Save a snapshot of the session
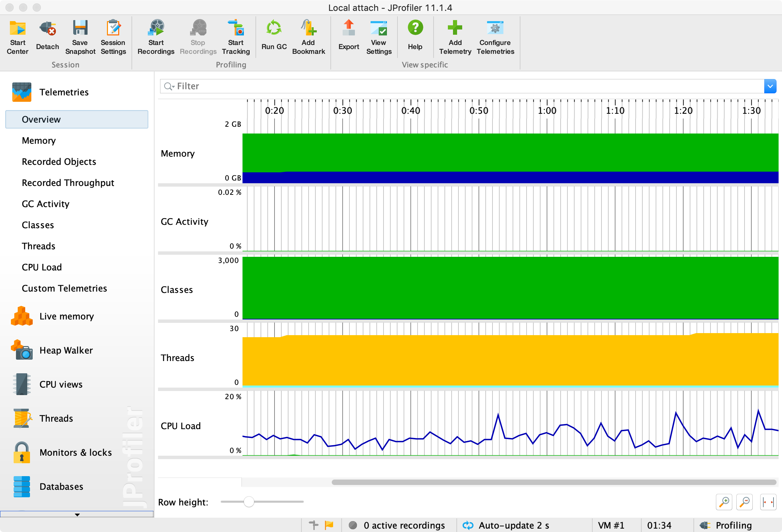 pyautogui.click(x=80, y=37)
